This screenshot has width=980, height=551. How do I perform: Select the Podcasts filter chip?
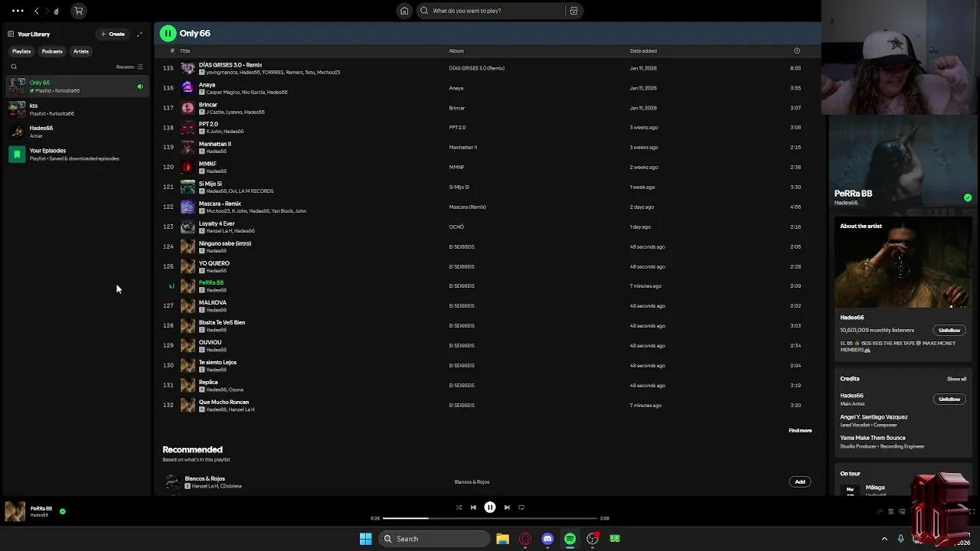tap(52, 51)
